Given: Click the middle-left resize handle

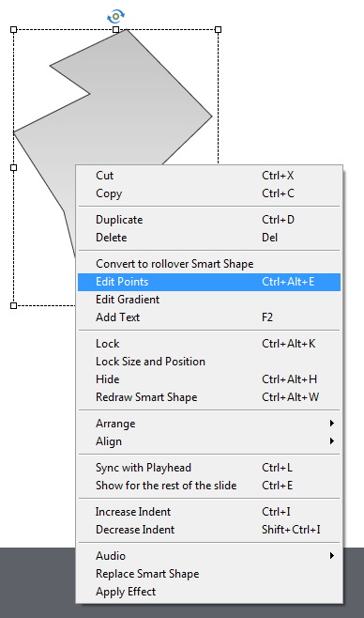Looking at the screenshot, I should 13,167.
